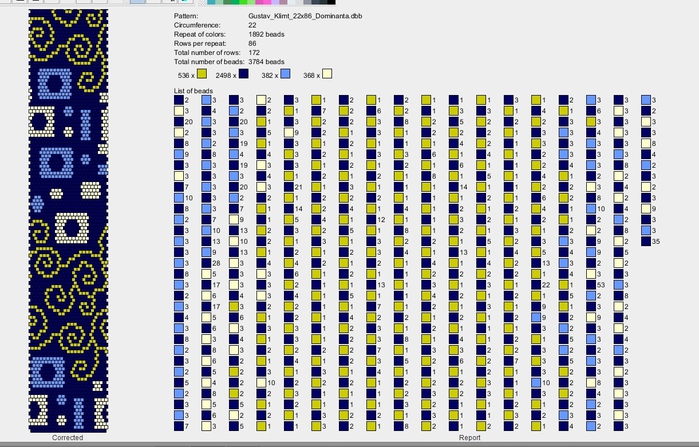
Task: Click the 'Report' label at the bottom
Action: point(469,438)
